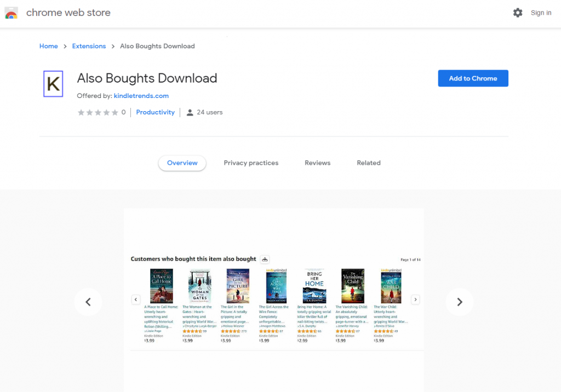Switch to the Related tab
The image size is (561, 392).
(x=369, y=163)
